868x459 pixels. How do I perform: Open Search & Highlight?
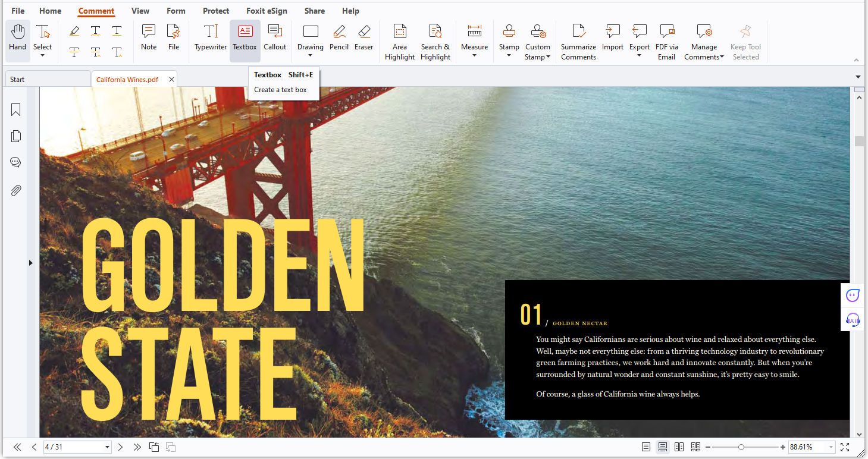coord(435,40)
